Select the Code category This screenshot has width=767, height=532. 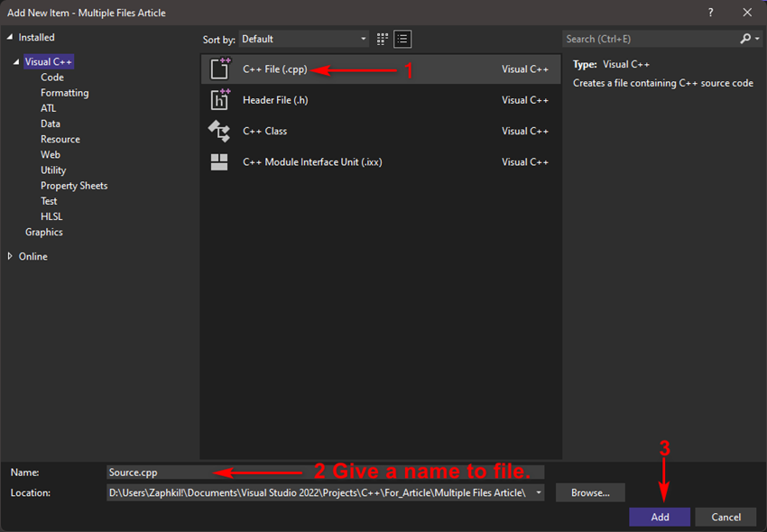(51, 77)
